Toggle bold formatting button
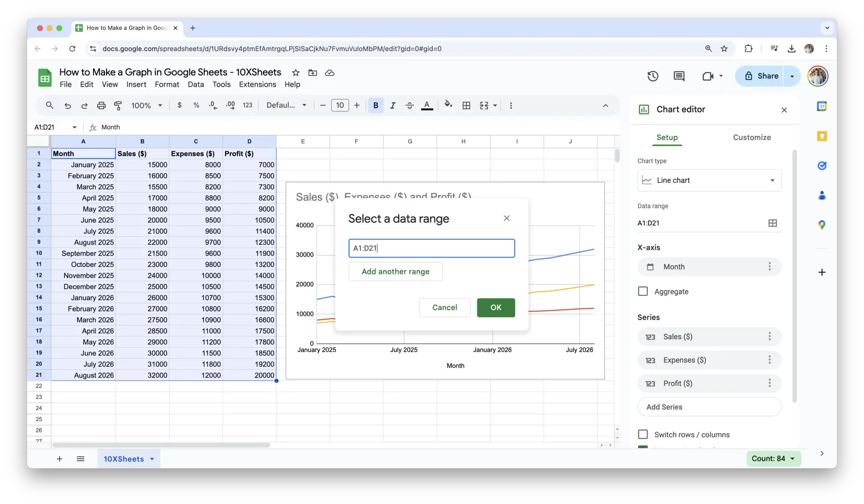Image resolution: width=864 pixels, height=504 pixels. click(375, 105)
